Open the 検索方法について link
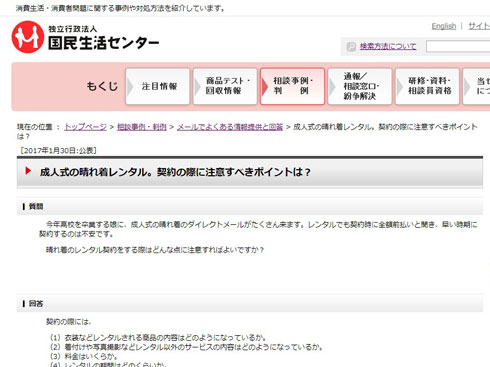 388,46
